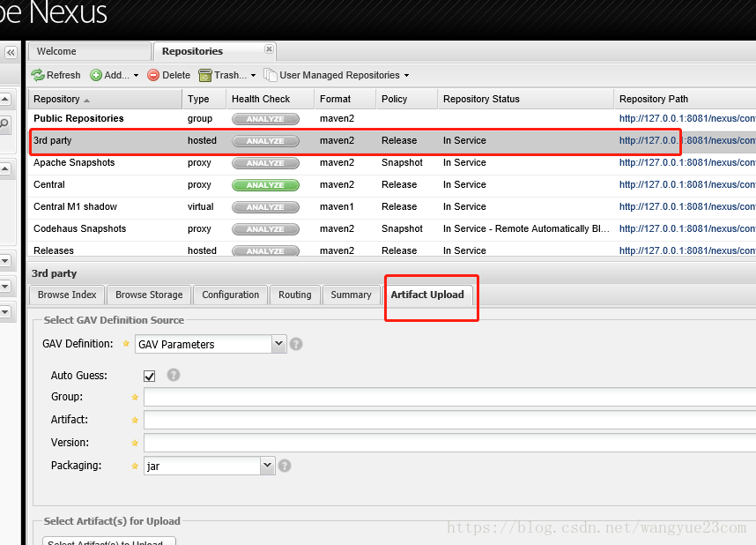Open the Browse Storage tab

point(149,295)
